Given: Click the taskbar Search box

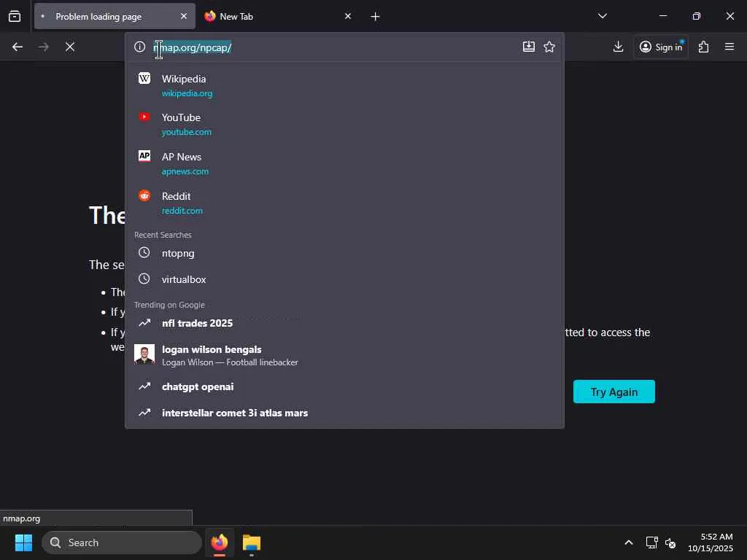Looking at the screenshot, I should point(122,542).
